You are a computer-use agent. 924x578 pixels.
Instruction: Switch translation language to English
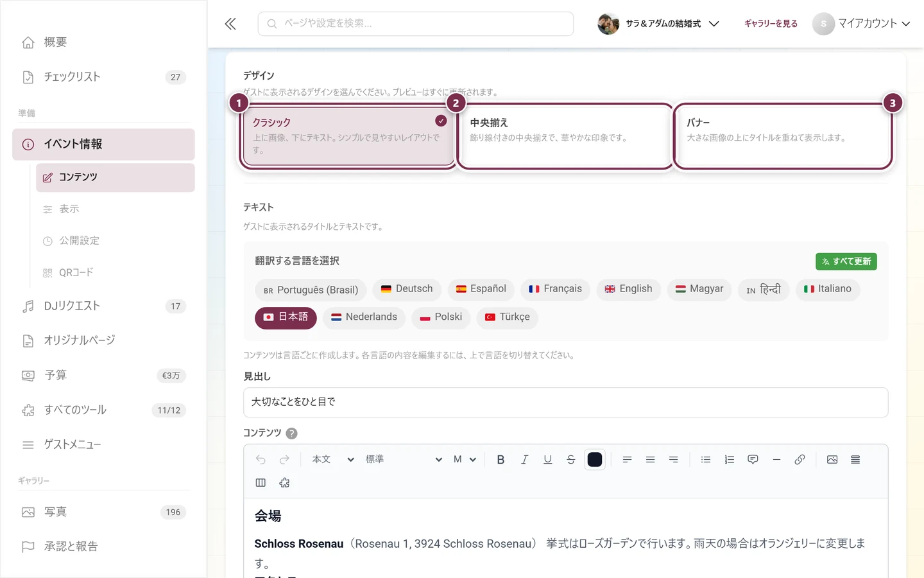click(628, 289)
